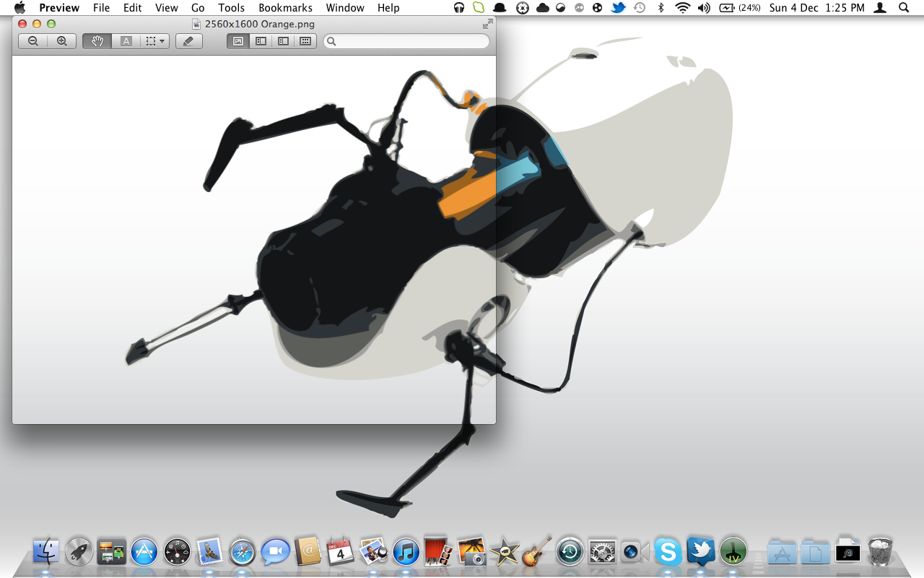The height and width of the screenshot is (578, 924).
Task: Launch Skype from the Dock
Action: [668, 553]
